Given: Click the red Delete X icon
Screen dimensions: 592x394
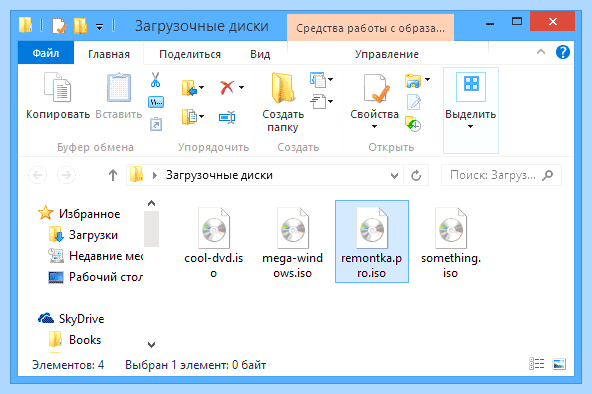Looking at the screenshot, I should (227, 88).
